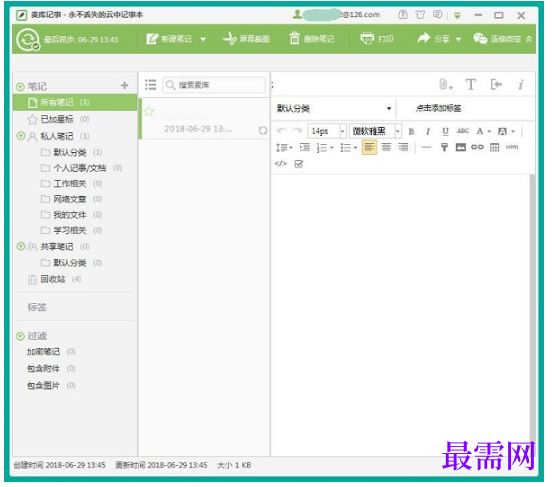Toggle ABC strikethrough formatting

463,131
